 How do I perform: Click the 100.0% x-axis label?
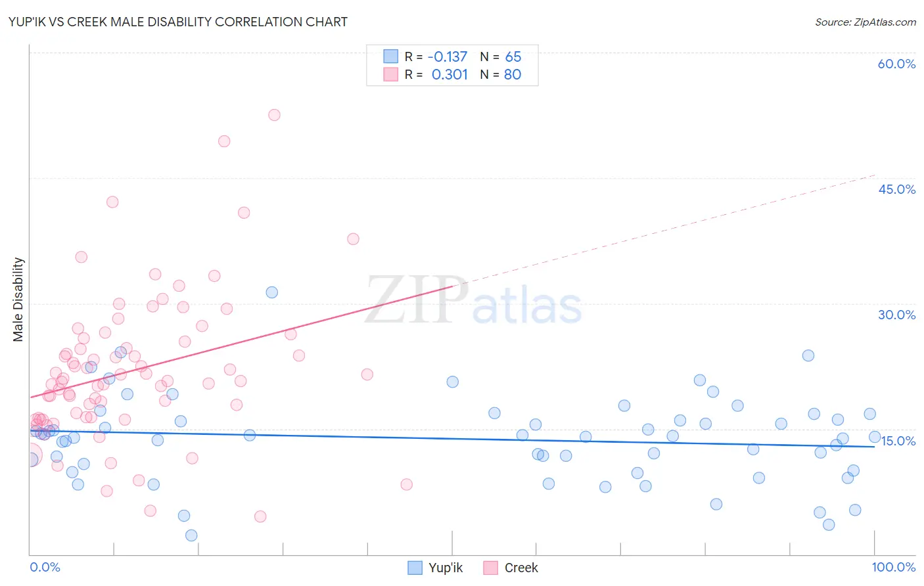point(894,567)
